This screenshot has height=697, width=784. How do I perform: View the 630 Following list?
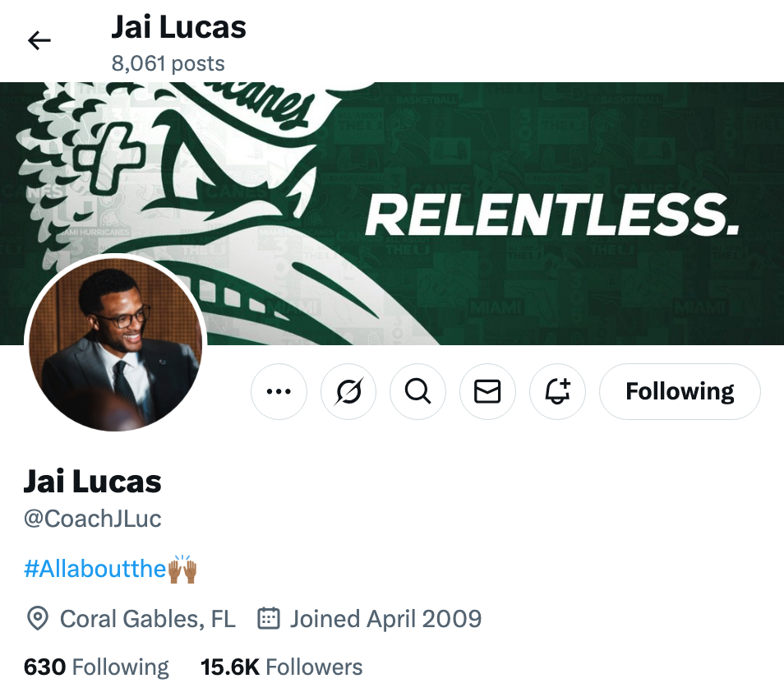(96, 667)
